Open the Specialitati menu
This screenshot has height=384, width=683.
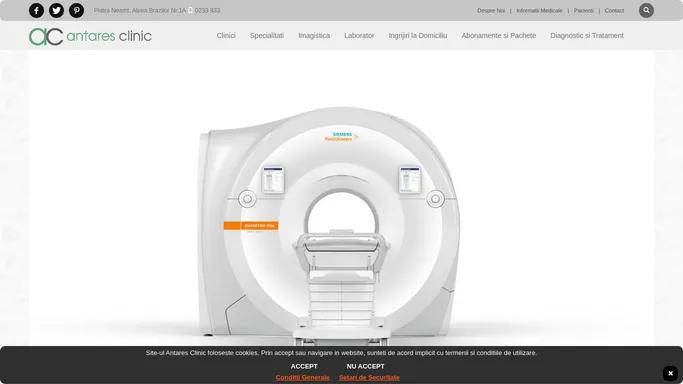267,36
